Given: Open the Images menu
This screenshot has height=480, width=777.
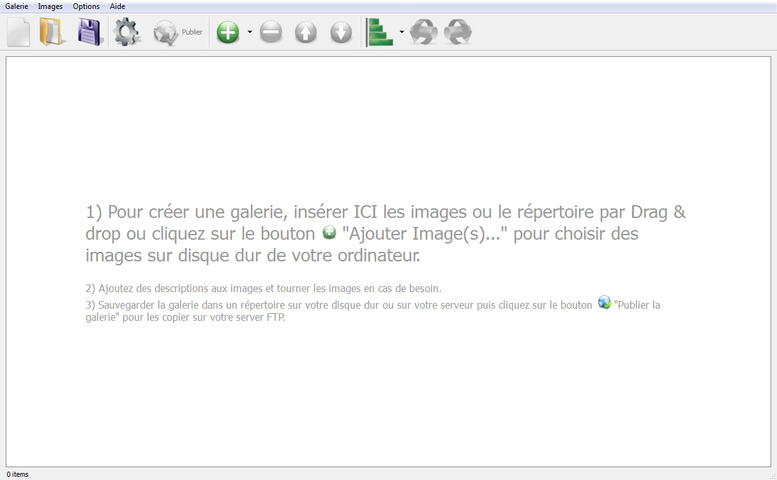Looking at the screenshot, I should [50, 6].
